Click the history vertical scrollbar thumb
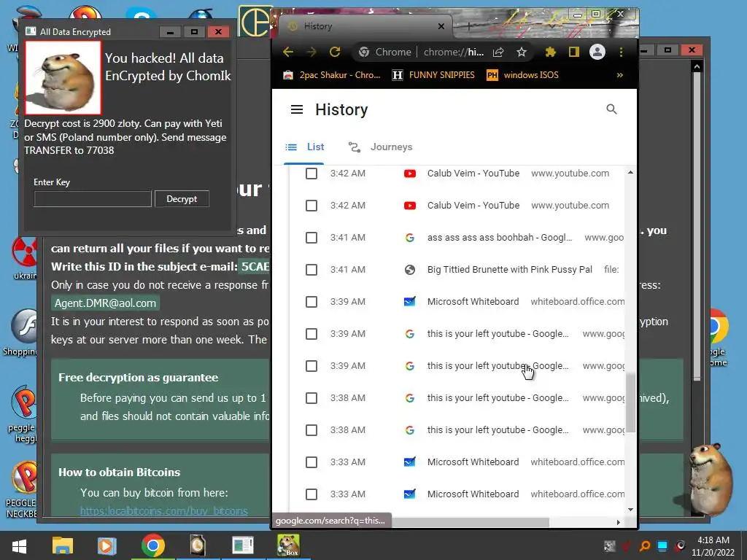747x560 pixels. click(631, 402)
